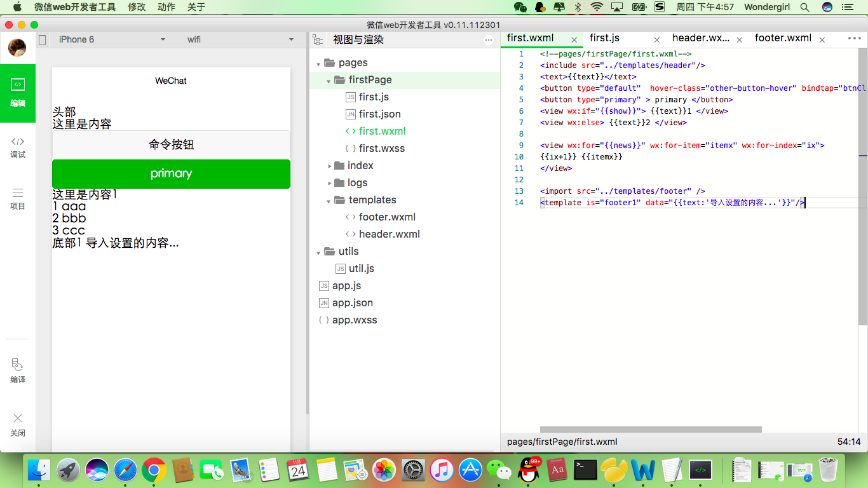This screenshot has height=488, width=868.
Task: Open Finder from the Dock
Action: coord(39,470)
